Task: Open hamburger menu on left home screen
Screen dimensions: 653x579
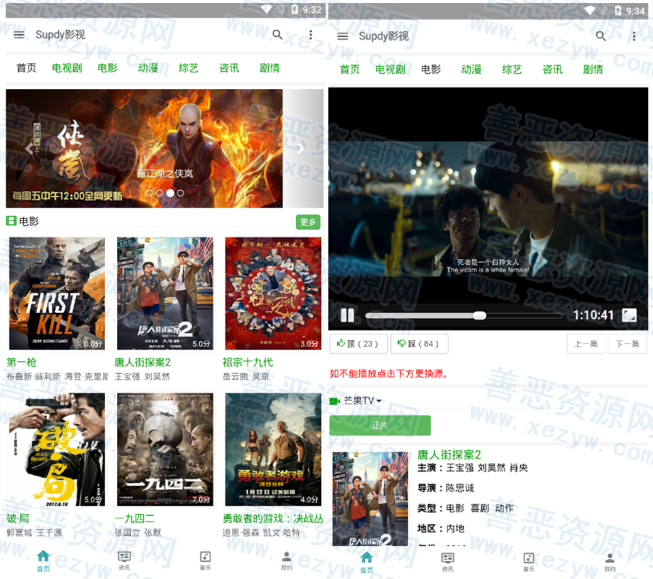Action: click(19, 35)
